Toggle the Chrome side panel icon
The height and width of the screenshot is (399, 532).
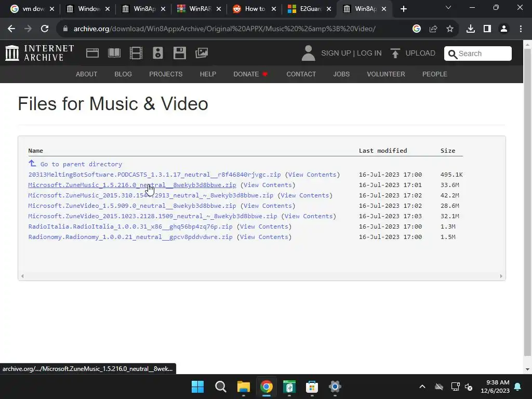[487, 29]
